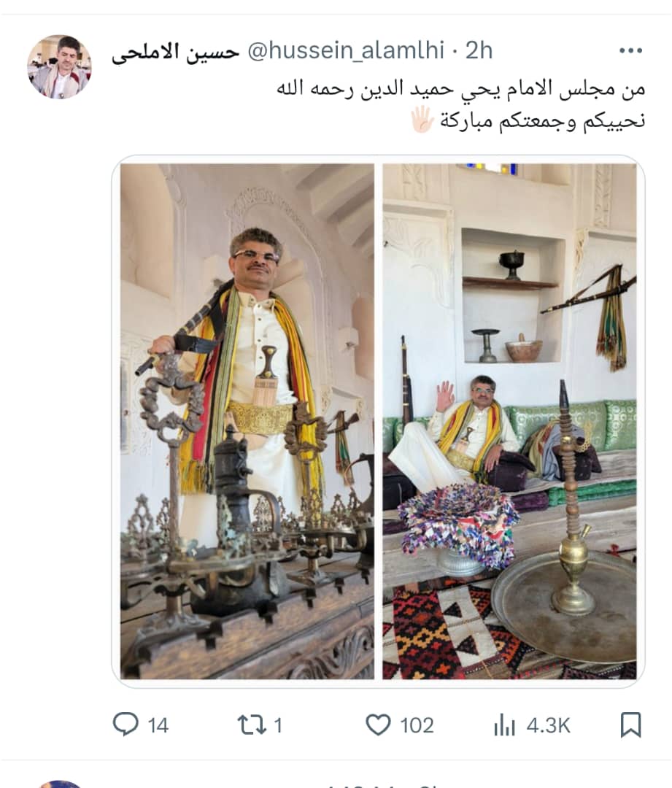Screen dimensions: 672x788
Task: Click the 4.3K views count
Action: (549, 726)
